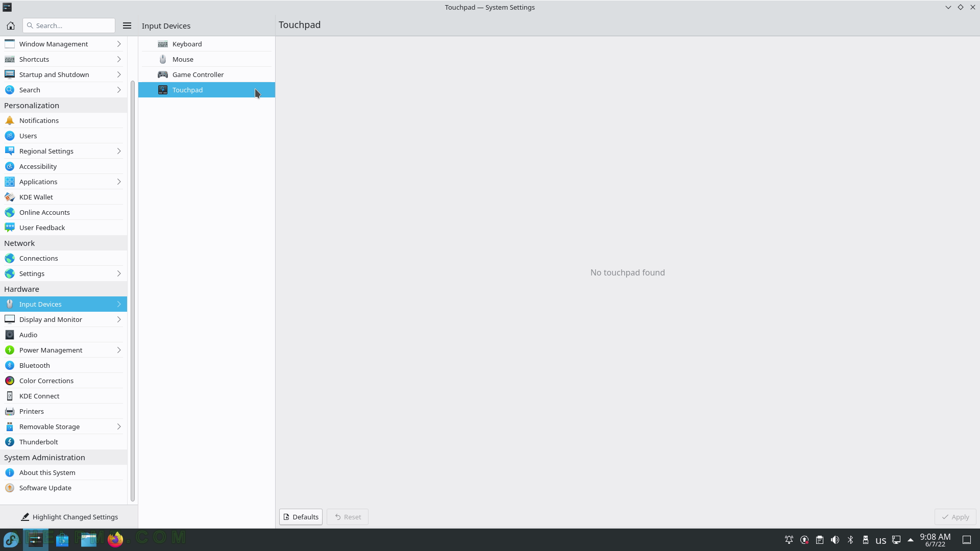The image size is (980, 551).
Task: Click the Bluetooth tray icon
Action: click(x=850, y=540)
